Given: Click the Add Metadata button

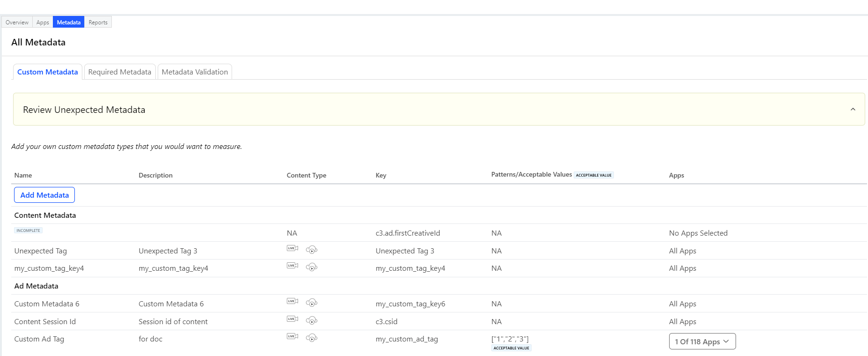Looking at the screenshot, I should pyautogui.click(x=44, y=195).
